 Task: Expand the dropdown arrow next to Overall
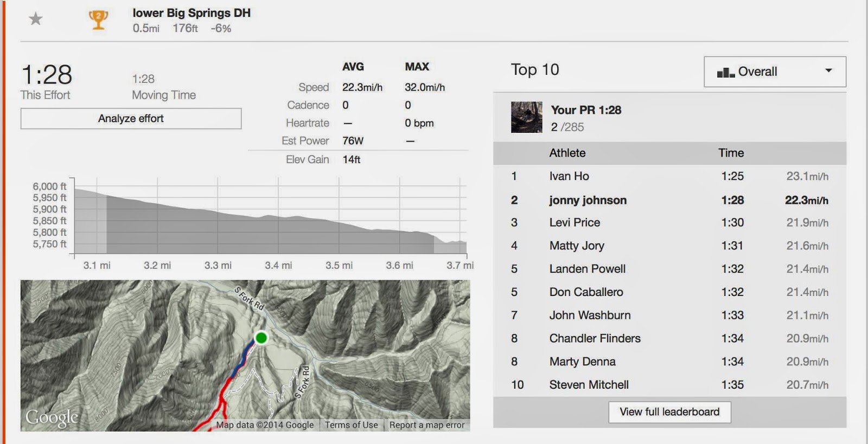pyautogui.click(x=828, y=70)
